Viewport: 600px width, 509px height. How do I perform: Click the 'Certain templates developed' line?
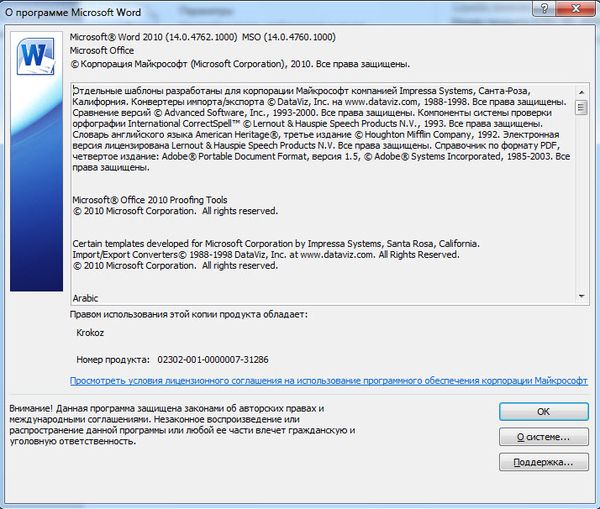(x=276, y=243)
